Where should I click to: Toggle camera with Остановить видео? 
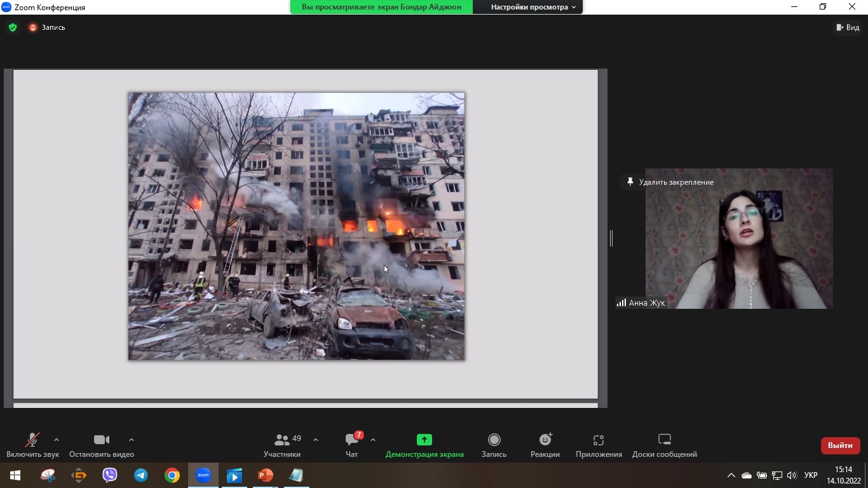click(102, 445)
